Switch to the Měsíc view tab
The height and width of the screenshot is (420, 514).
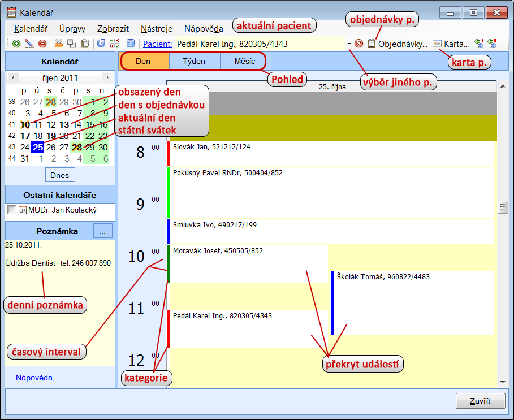[244, 61]
